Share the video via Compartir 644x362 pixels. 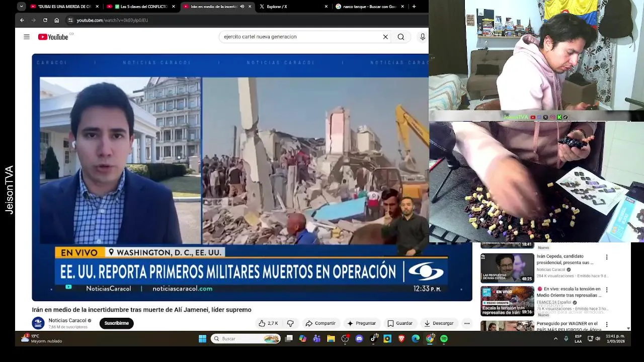320,323
